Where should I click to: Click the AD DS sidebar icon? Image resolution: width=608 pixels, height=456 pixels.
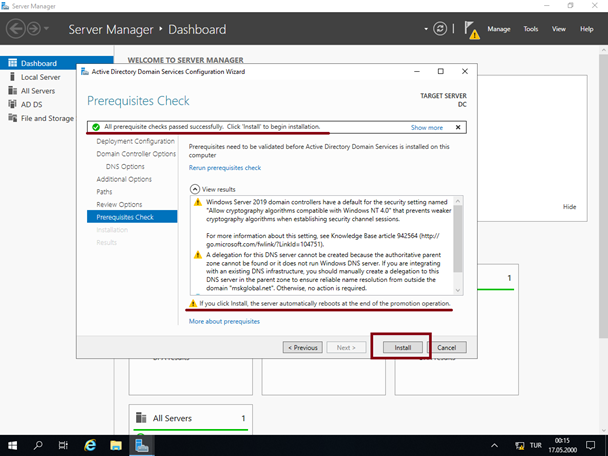[x=12, y=104]
